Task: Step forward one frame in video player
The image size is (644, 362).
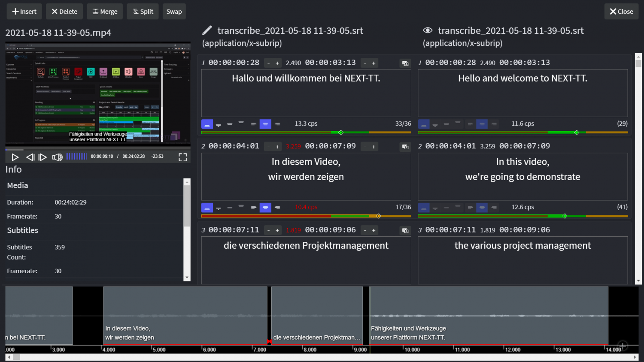Action: click(43, 157)
